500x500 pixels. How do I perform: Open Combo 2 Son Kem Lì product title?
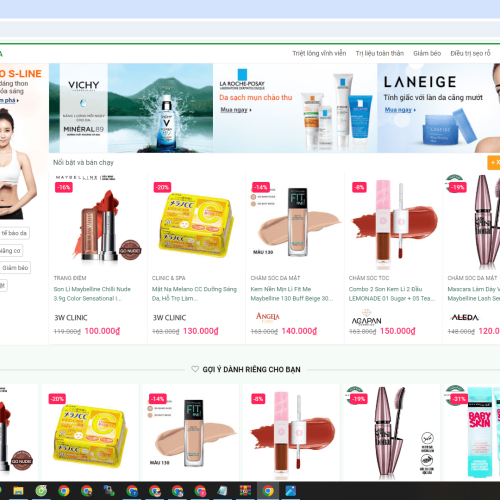click(x=392, y=294)
